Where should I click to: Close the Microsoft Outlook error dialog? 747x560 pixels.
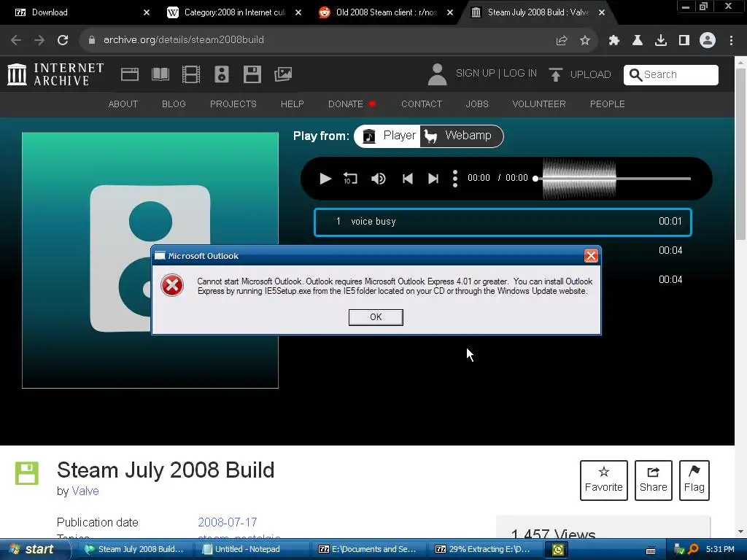click(x=591, y=256)
